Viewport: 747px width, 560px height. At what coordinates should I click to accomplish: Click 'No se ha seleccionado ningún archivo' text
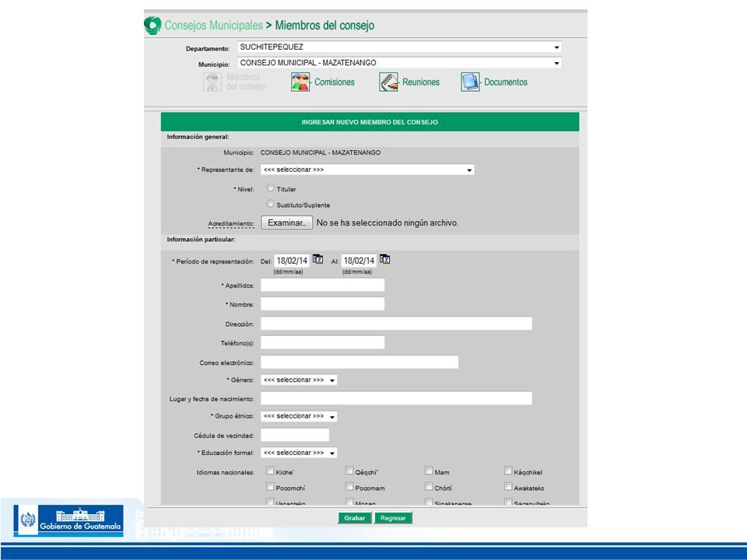point(388,223)
